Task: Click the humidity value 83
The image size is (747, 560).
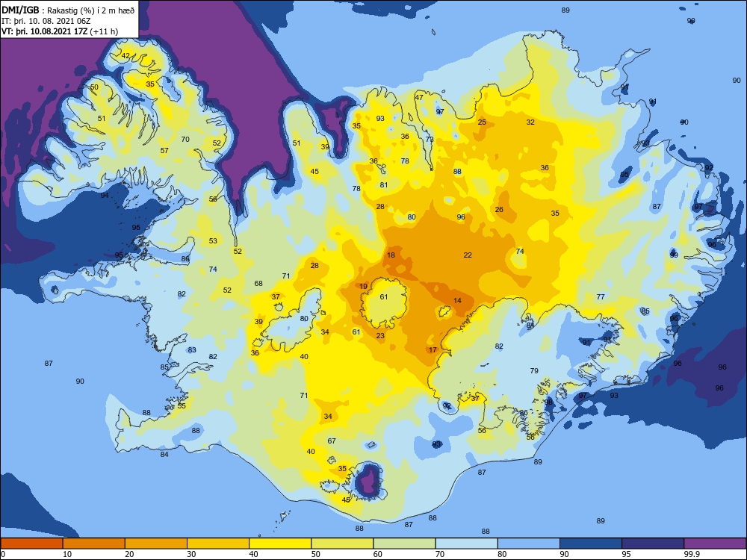Action: coord(192,350)
